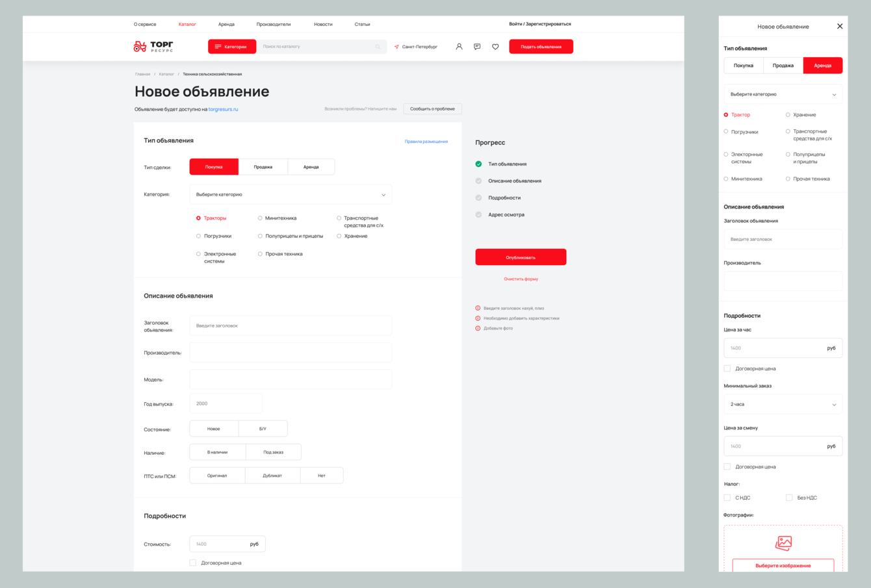871x588 pixels.
Task: Focus the Год выпуска input field
Action: coord(226,403)
